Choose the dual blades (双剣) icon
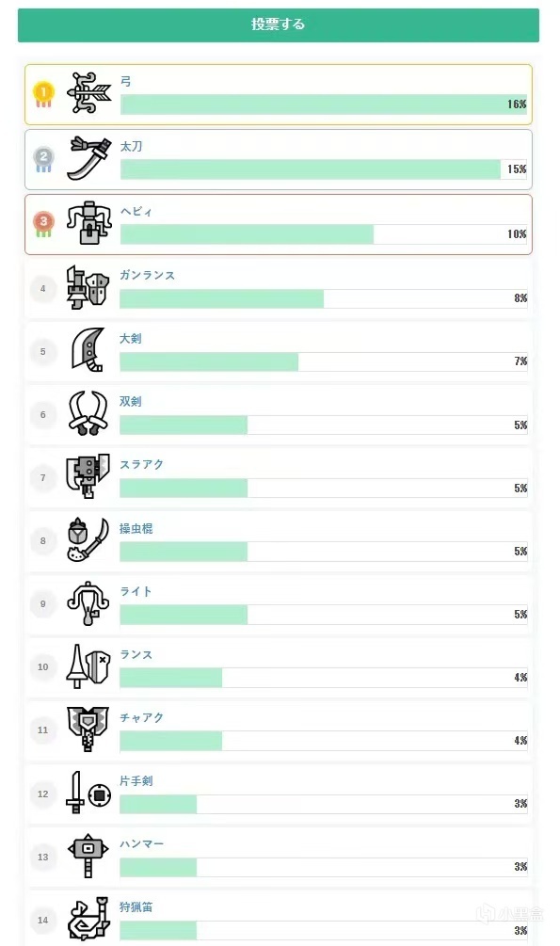The image size is (560, 946). pos(88,413)
